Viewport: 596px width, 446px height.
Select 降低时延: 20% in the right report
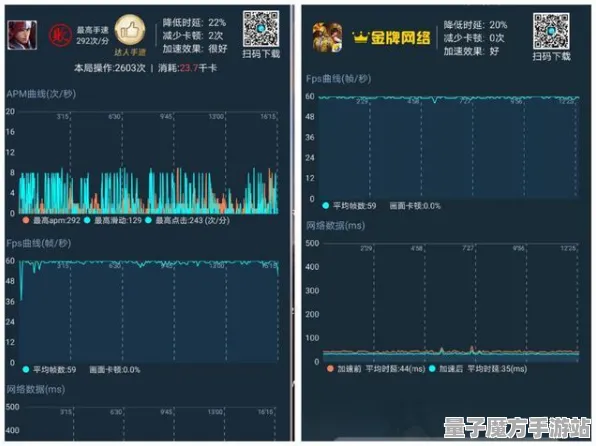476,25
